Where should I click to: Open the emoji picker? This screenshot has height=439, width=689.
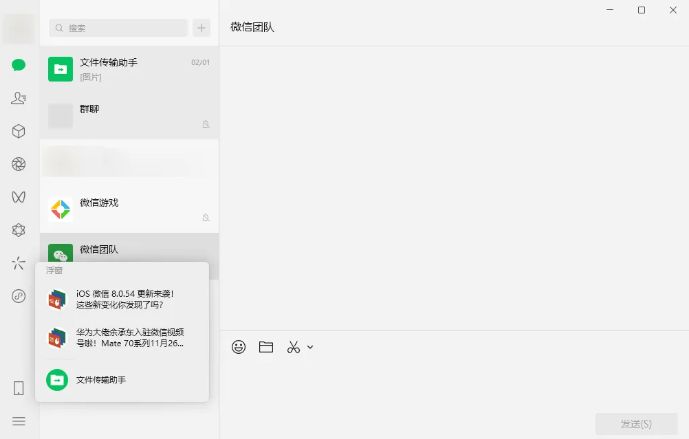pyautogui.click(x=239, y=347)
